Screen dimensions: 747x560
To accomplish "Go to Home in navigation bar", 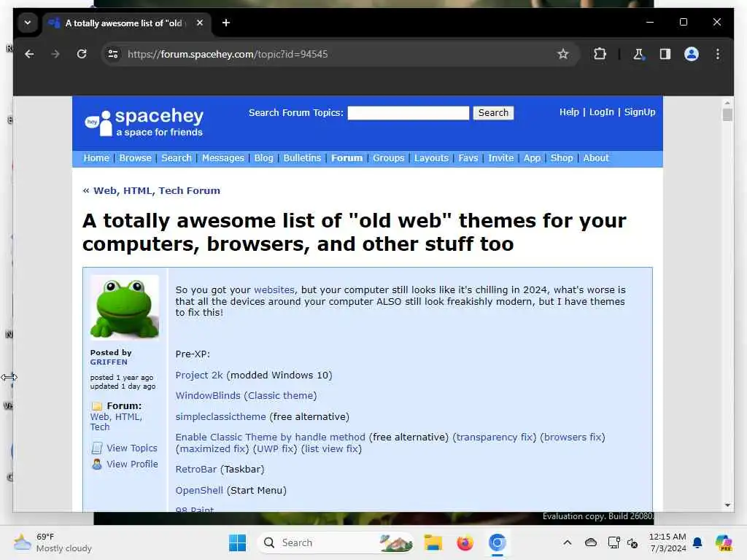I will click(x=96, y=158).
